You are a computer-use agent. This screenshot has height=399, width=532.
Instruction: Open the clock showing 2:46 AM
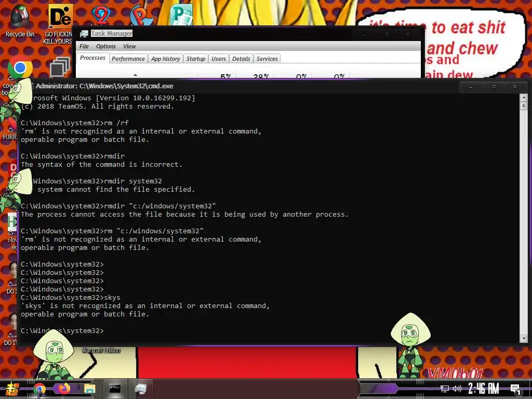point(484,389)
